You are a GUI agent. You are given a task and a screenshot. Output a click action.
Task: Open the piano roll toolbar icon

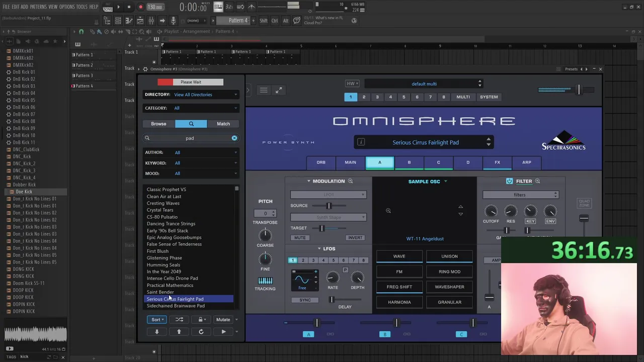coord(129,21)
